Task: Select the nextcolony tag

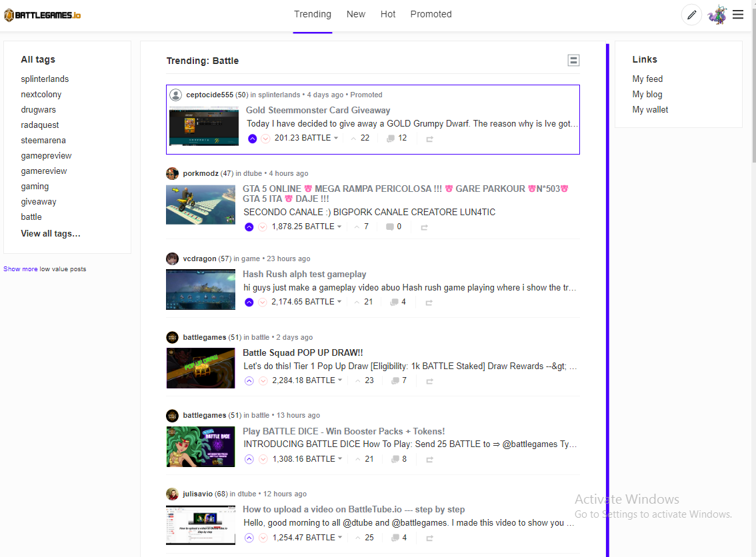Action: [x=41, y=95]
